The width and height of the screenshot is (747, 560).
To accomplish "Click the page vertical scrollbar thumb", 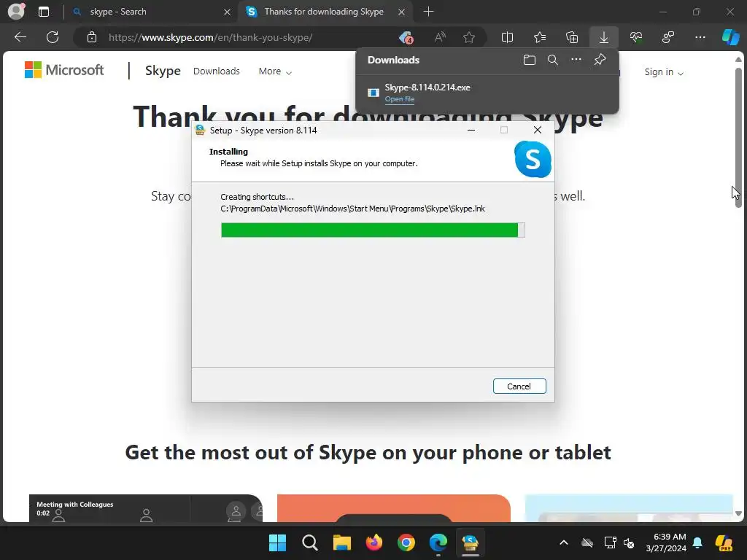I will (738, 137).
